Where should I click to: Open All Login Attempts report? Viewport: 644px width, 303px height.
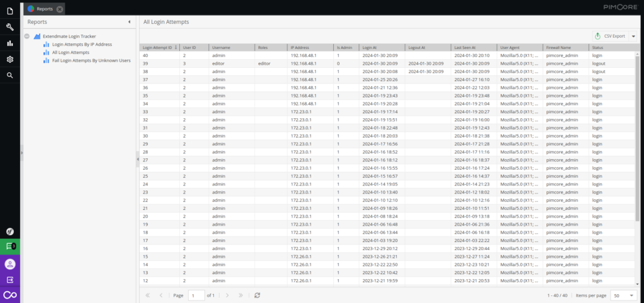(70, 53)
